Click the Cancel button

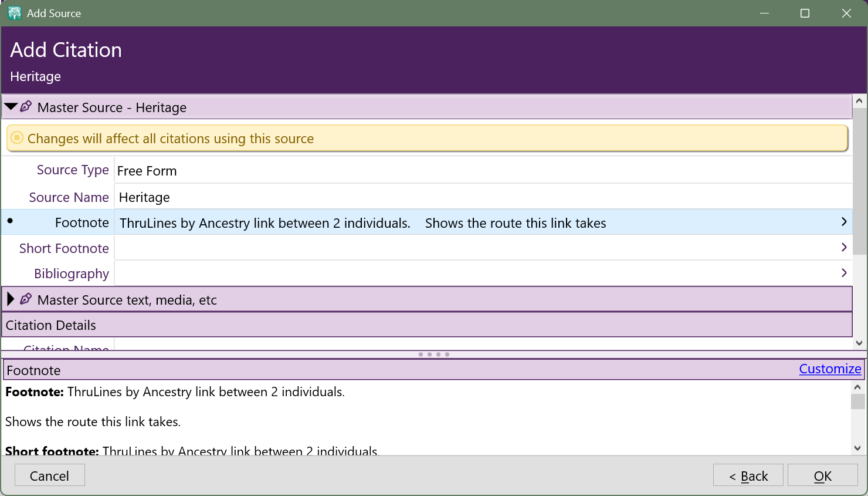click(50, 475)
